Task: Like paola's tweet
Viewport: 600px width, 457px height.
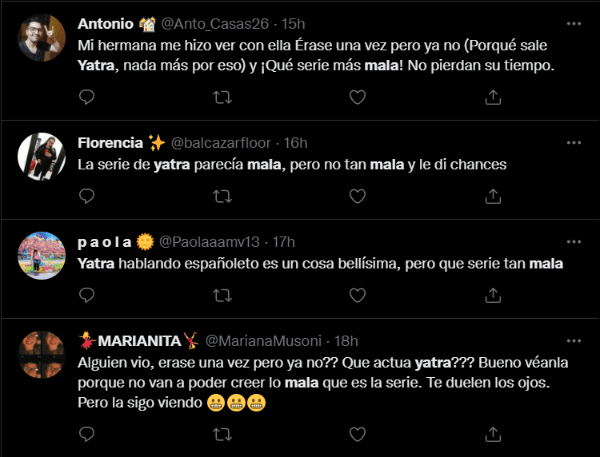Action: pyautogui.click(x=358, y=296)
